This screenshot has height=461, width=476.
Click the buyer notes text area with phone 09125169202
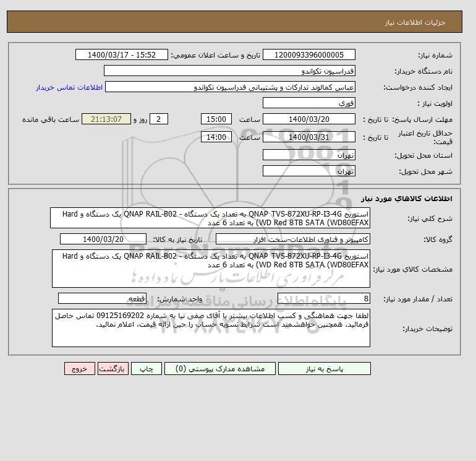point(211,328)
